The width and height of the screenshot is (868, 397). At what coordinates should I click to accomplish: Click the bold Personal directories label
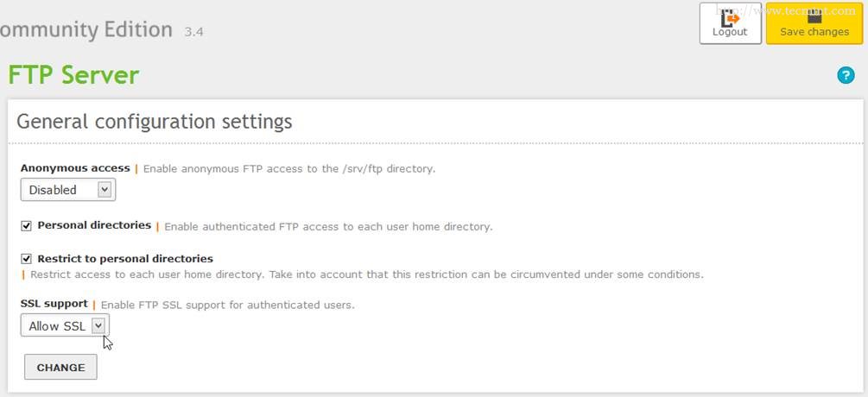(x=94, y=225)
